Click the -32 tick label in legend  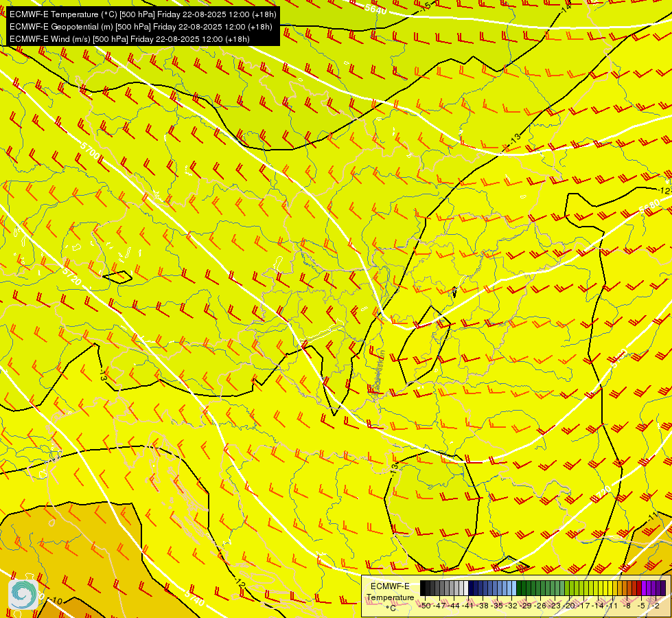[511, 606]
